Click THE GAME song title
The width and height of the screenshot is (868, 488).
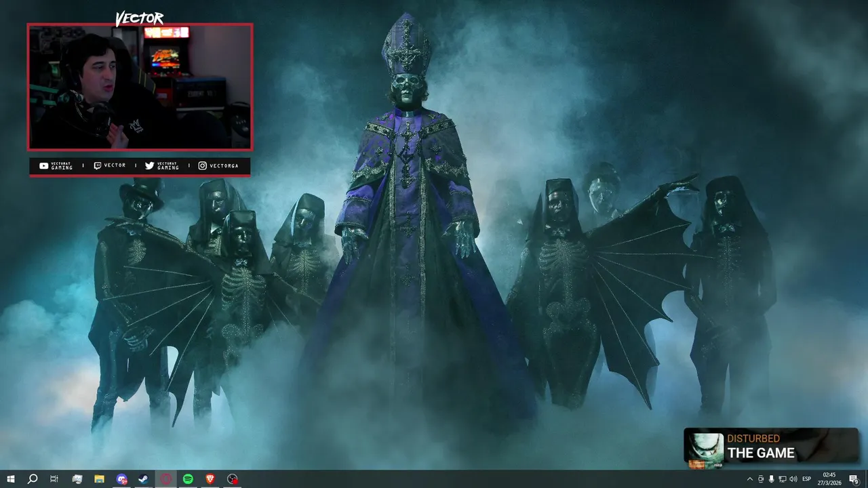(x=761, y=453)
